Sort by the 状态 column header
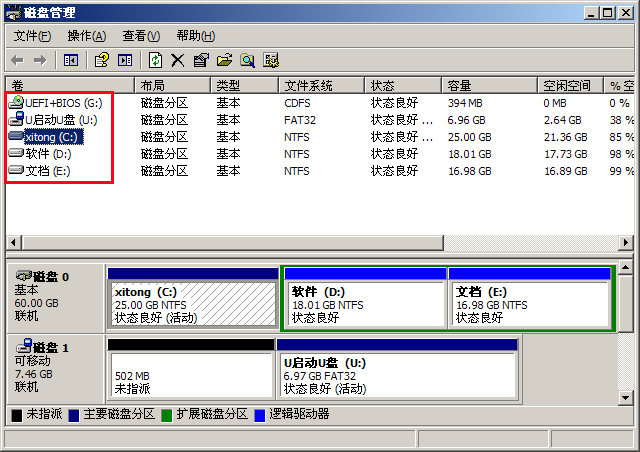Image resolution: width=640 pixels, height=452 pixels. point(403,85)
